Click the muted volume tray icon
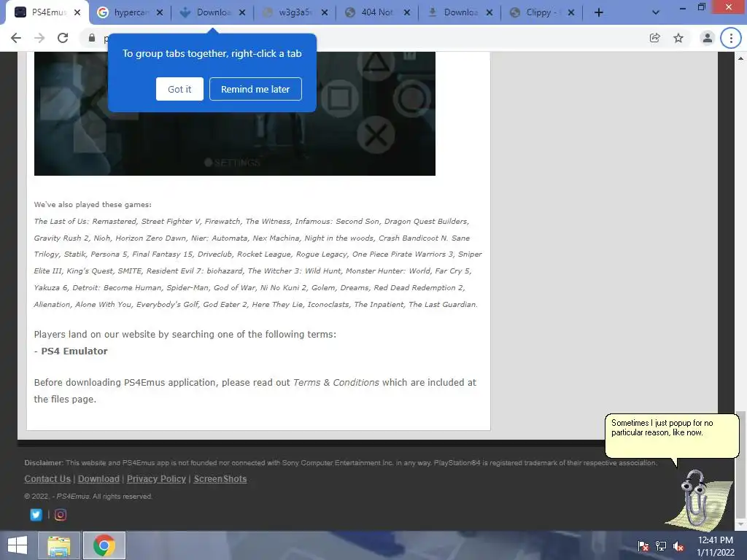The image size is (747, 560). tap(678, 546)
